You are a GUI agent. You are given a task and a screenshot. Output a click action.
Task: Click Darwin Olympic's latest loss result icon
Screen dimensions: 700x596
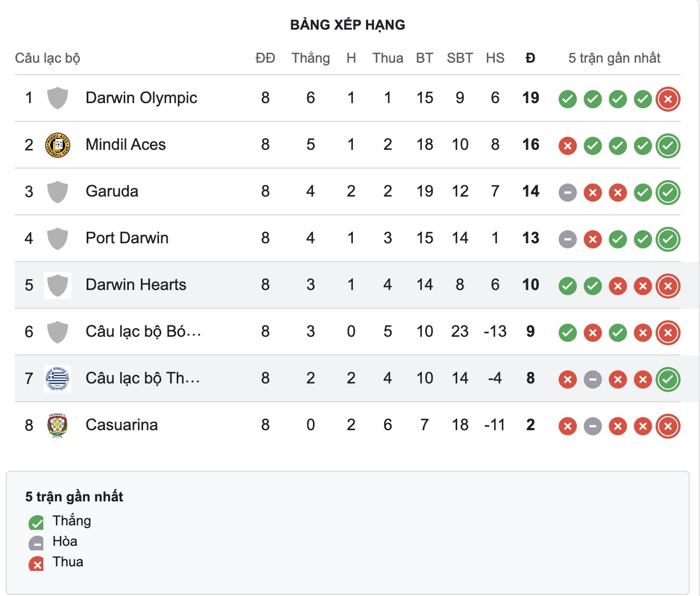[x=668, y=99]
